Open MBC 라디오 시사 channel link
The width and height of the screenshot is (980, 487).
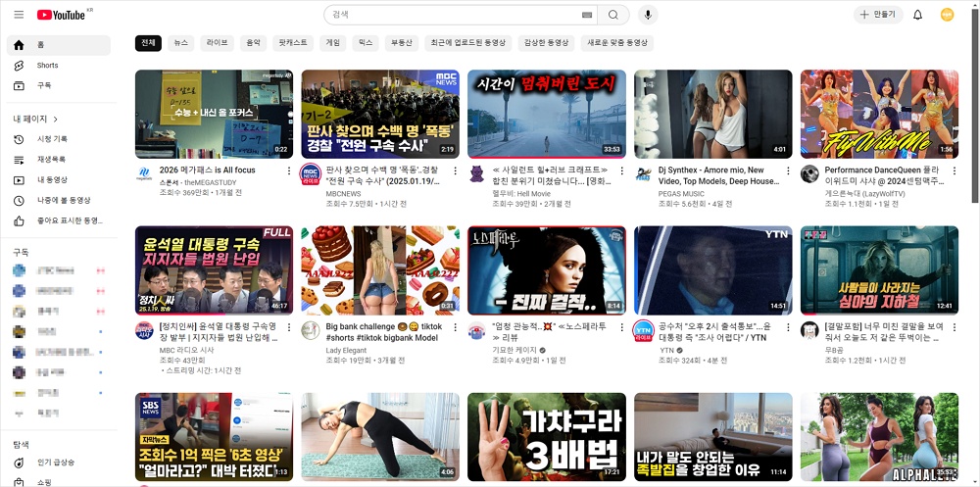point(185,350)
